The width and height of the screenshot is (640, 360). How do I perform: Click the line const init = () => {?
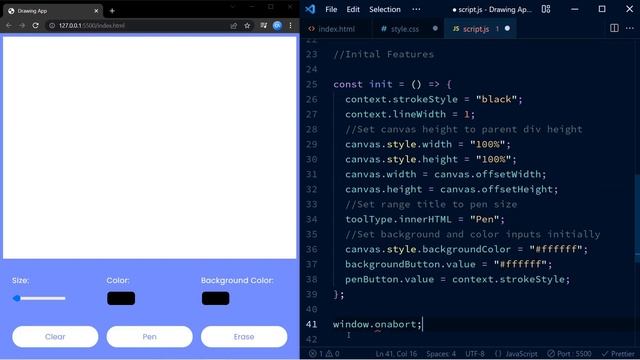(x=392, y=84)
